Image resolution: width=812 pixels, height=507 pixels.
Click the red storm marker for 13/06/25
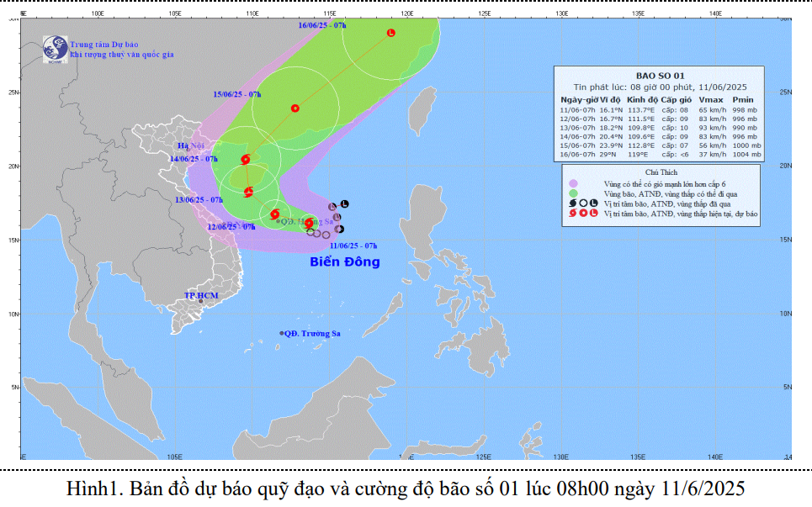coord(248,192)
